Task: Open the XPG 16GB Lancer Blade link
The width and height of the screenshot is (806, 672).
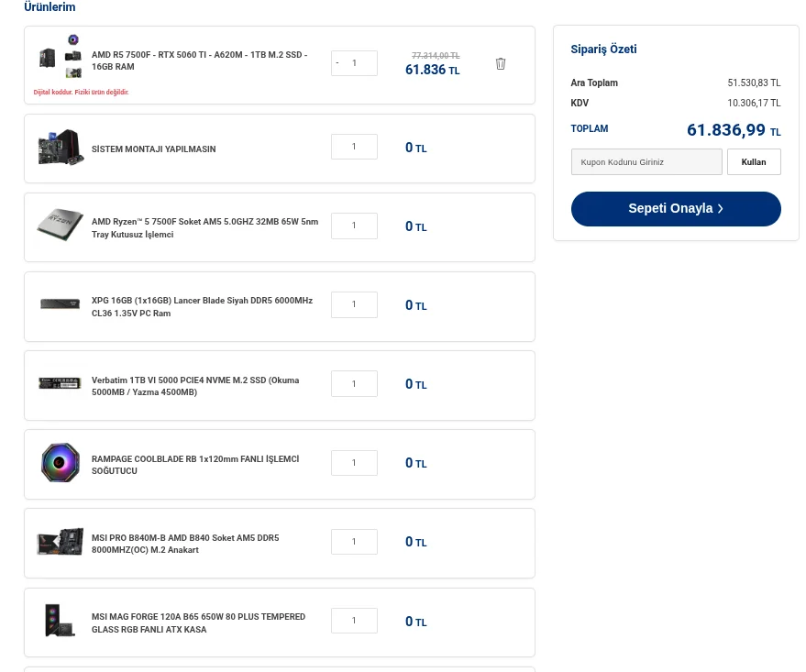Action: click(202, 306)
